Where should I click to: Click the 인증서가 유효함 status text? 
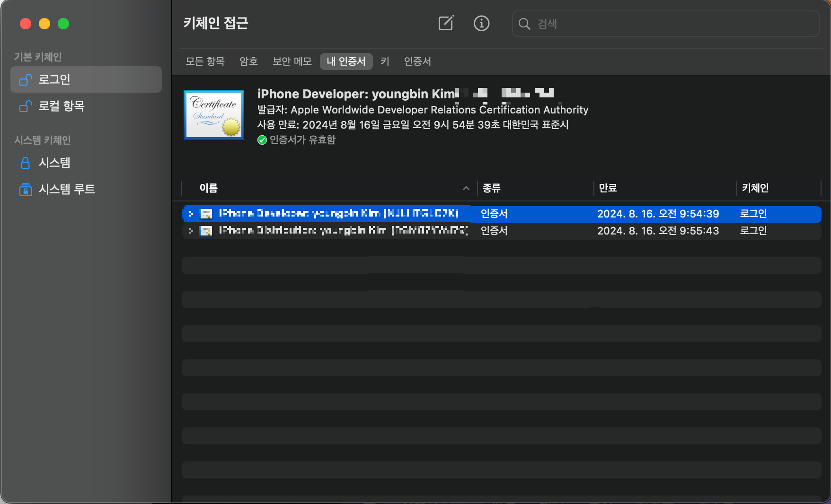point(302,140)
